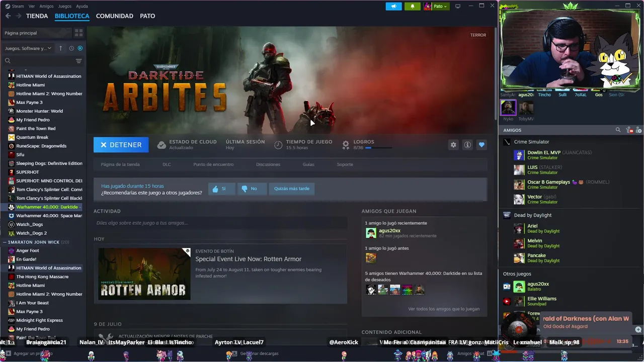The image size is (644, 362).
Task: Toggle favorite heart for Darktide
Action: (x=481, y=145)
